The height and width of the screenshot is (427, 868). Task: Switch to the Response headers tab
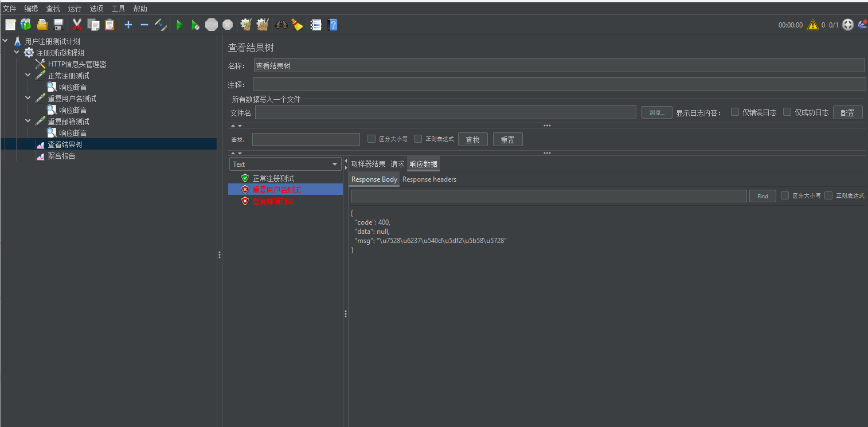[x=429, y=179]
